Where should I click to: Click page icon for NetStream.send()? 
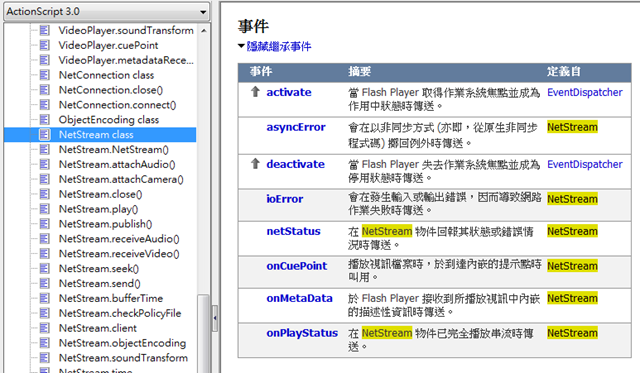tap(44, 284)
